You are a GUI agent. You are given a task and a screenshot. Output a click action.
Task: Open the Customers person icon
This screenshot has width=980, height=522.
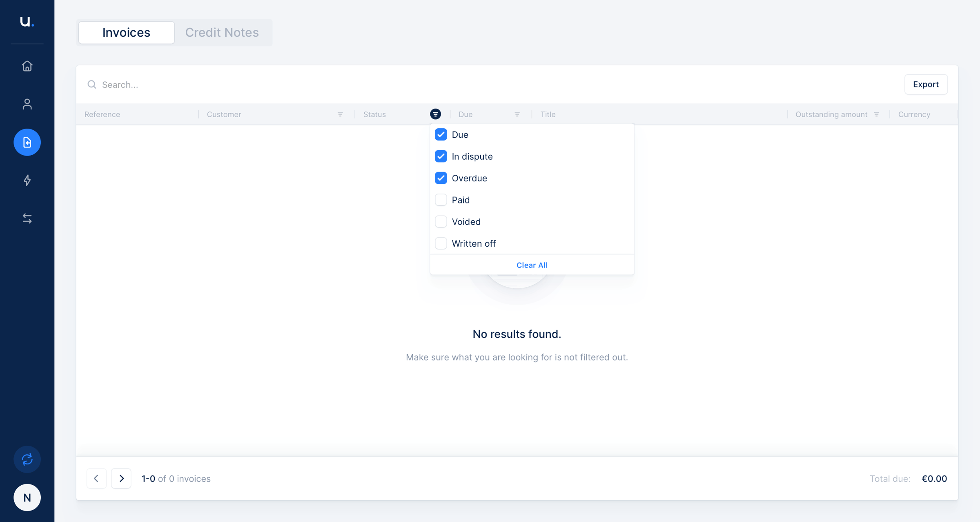(x=27, y=104)
